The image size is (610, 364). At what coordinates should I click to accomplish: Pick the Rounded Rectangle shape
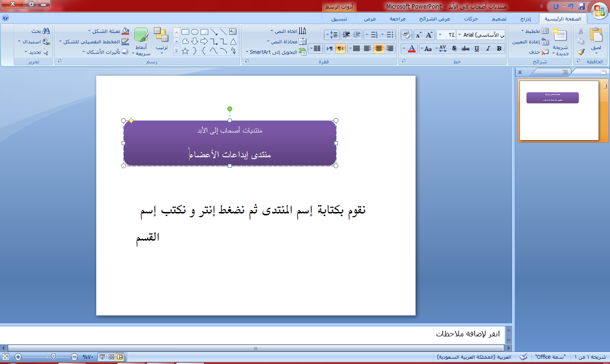point(185,31)
